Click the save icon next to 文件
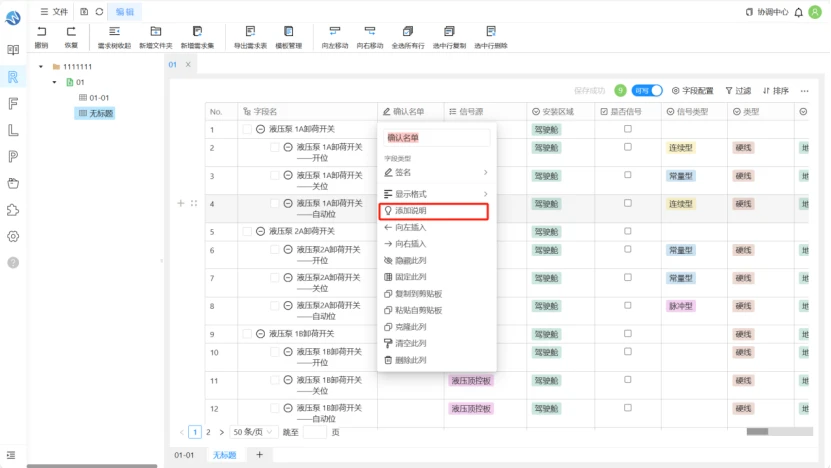Viewport: 831px width, 468px height. [x=84, y=12]
